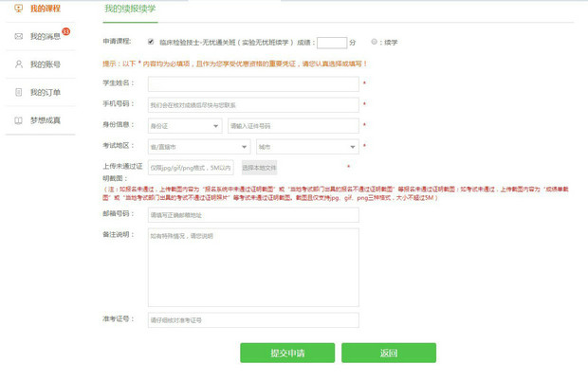Click the 成绩 score input box

(331, 43)
